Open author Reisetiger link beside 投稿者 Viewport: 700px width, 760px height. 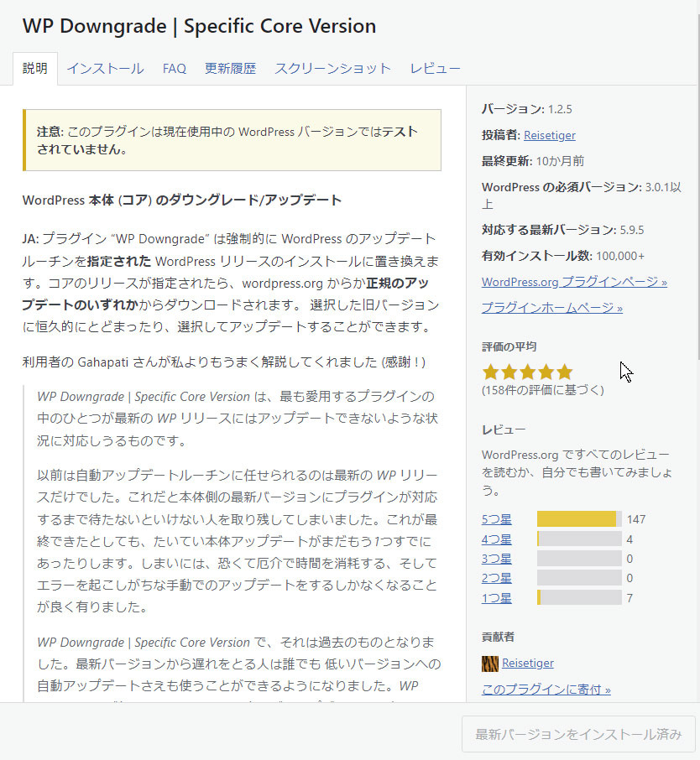550,135
